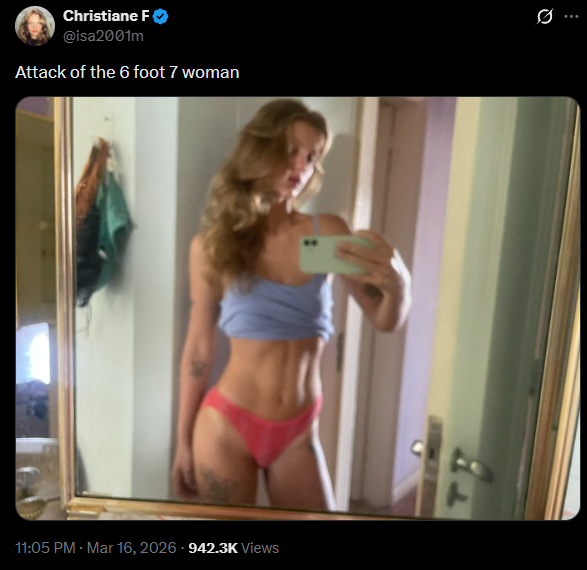Open the three-dot more options menu
The width and height of the screenshot is (587, 570).
[x=571, y=16]
